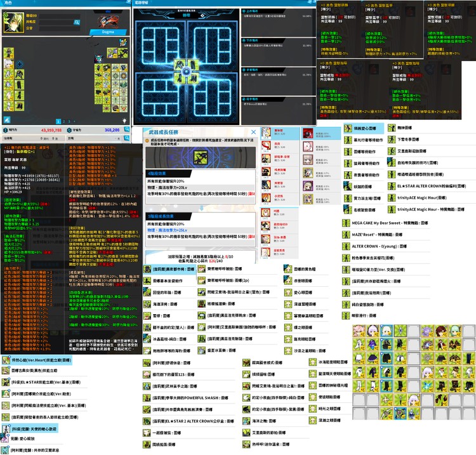Image resolution: width=476 pixels, height=455 pixels.
Task: Close the 武器成長任務 window
Action: [253, 133]
